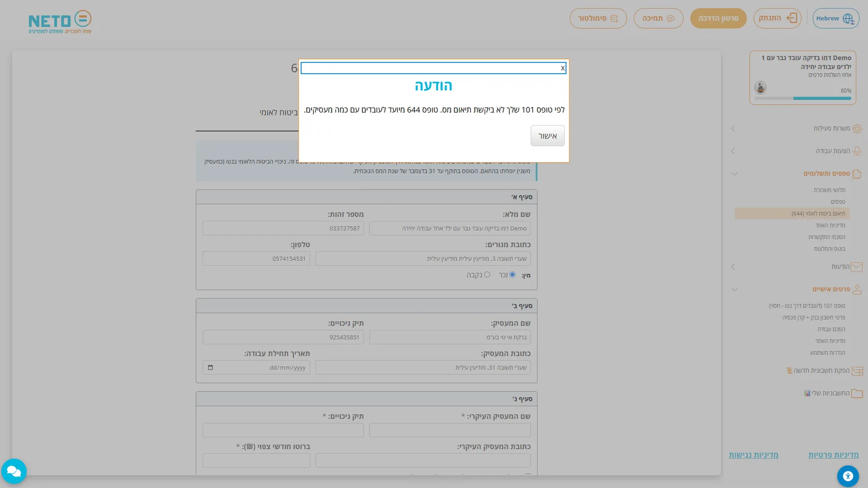
Task: Open הסכם עבודה in the sidebar
Action: click(x=831, y=329)
